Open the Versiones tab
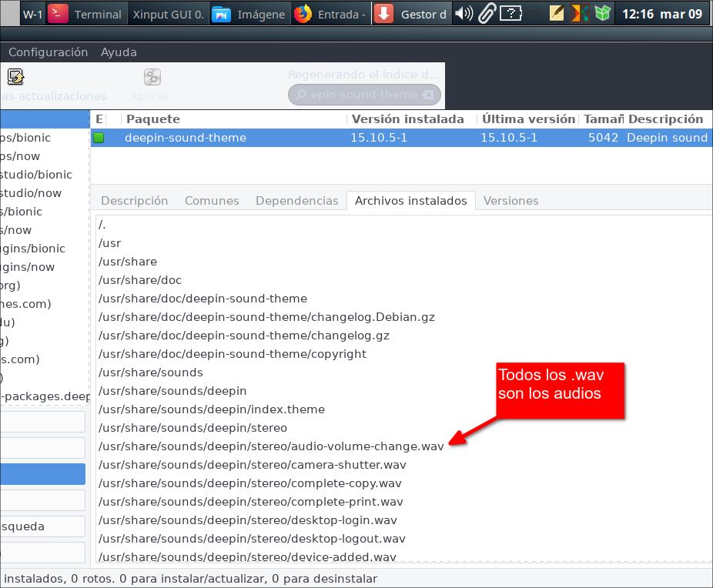 (511, 201)
